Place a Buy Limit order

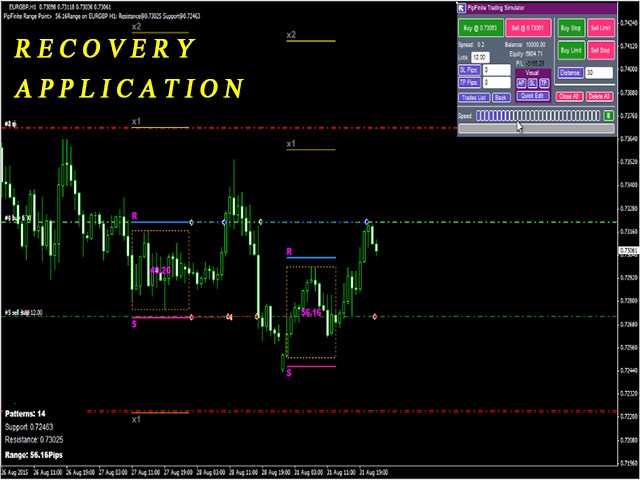click(x=571, y=51)
